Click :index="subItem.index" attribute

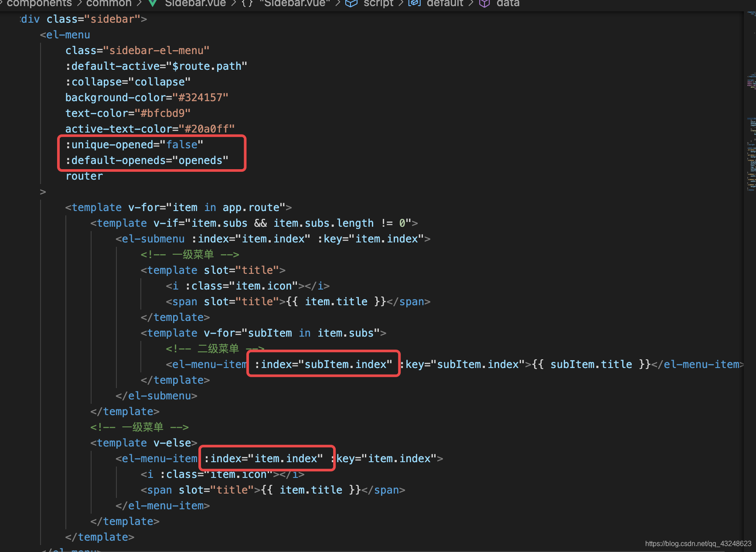coord(324,365)
